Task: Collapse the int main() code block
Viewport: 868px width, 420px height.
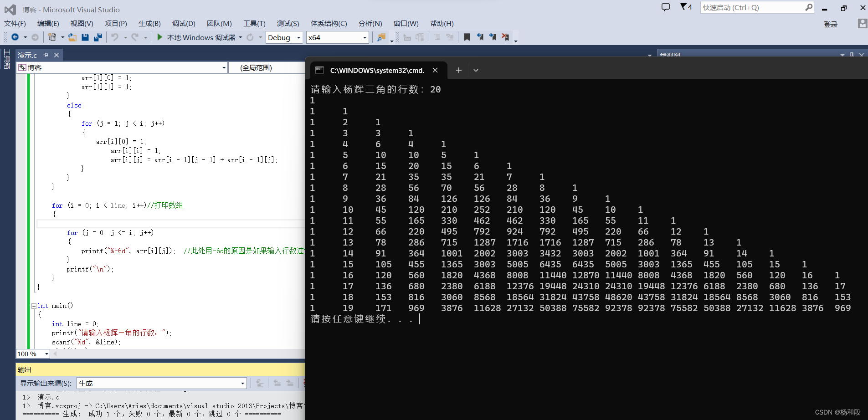Action: pyautogui.click(x=34, y=306)
